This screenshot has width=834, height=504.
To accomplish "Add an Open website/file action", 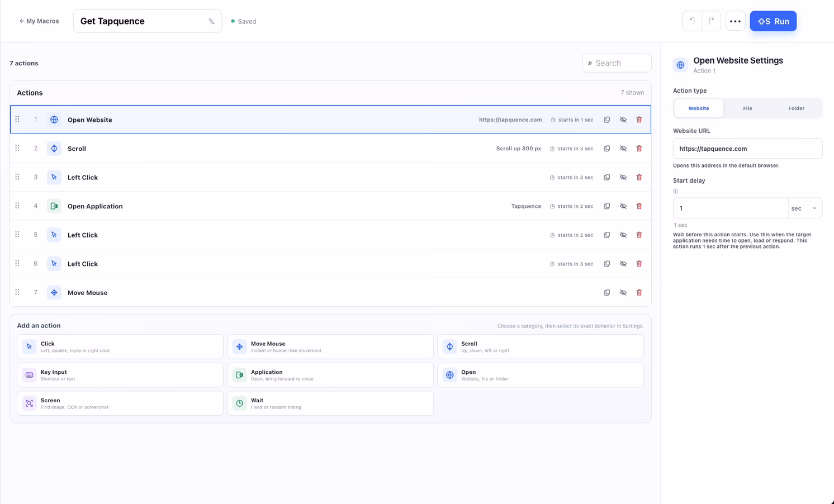I will pyautogui.click(x=541, y=375).
